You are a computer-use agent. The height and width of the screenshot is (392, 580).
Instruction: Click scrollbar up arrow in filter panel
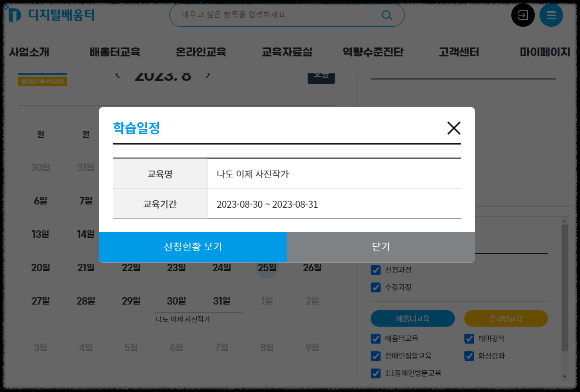point(565,220)
